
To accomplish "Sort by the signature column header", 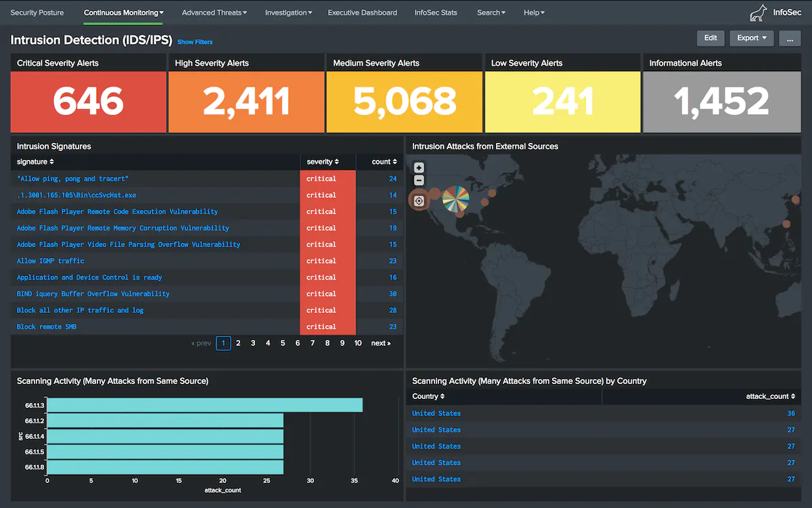I will coord(35,162).
